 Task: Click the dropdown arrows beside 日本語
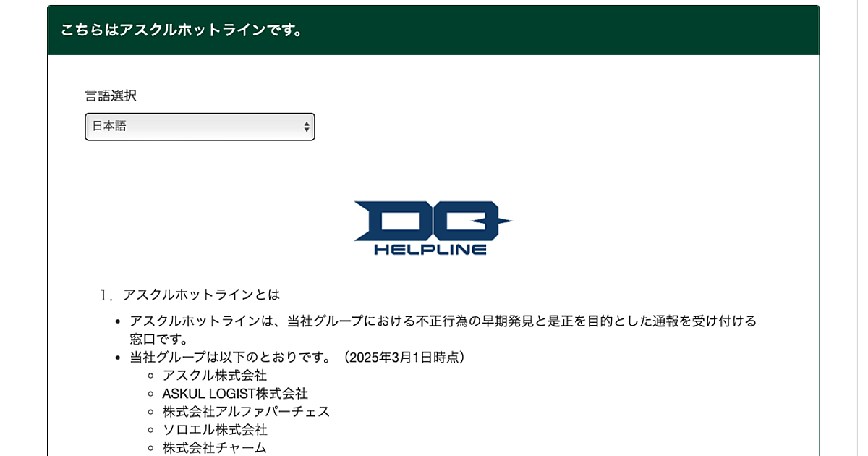point(307,127)
